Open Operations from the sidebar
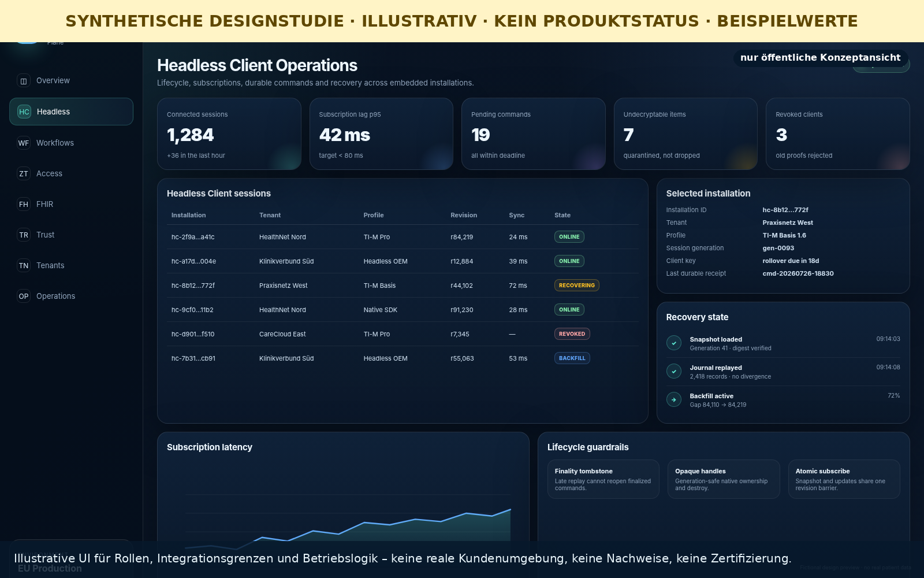The width and height of the screenshot is (924, 578). pyautogui.click(x=71, y=296)
